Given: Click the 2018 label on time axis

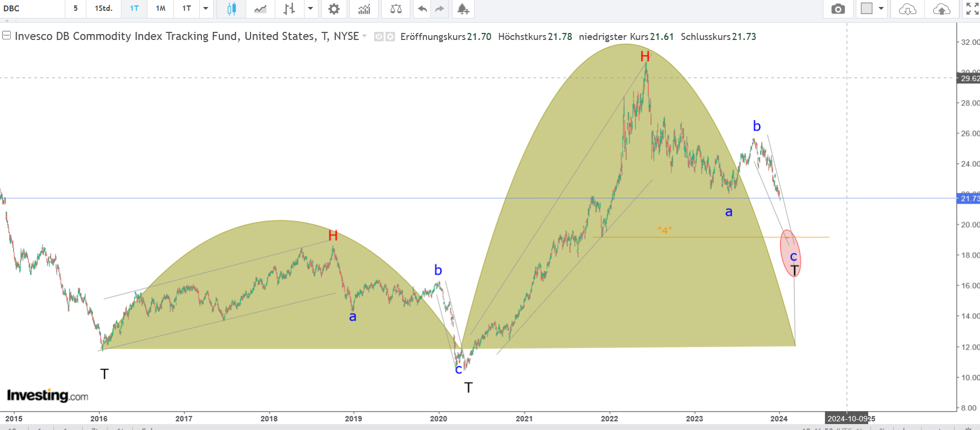Looking at the screenshot, I should click(269, 419).
